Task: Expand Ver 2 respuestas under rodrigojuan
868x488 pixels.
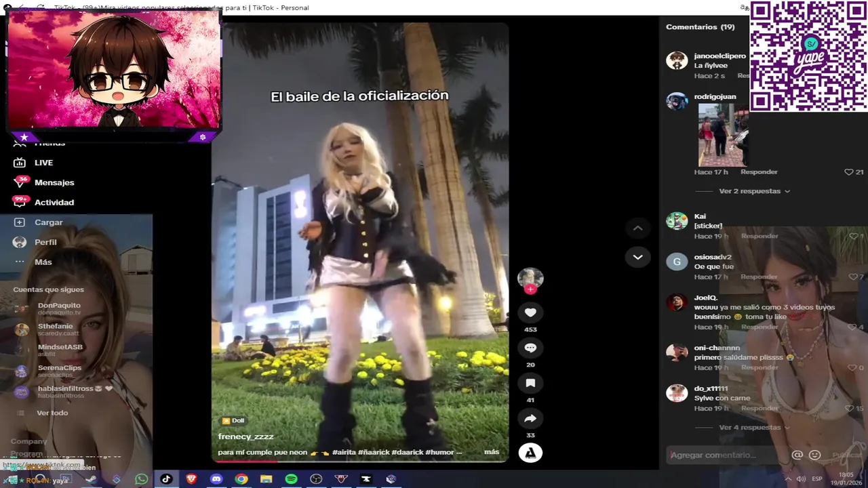Action: (x=754, y=191)
